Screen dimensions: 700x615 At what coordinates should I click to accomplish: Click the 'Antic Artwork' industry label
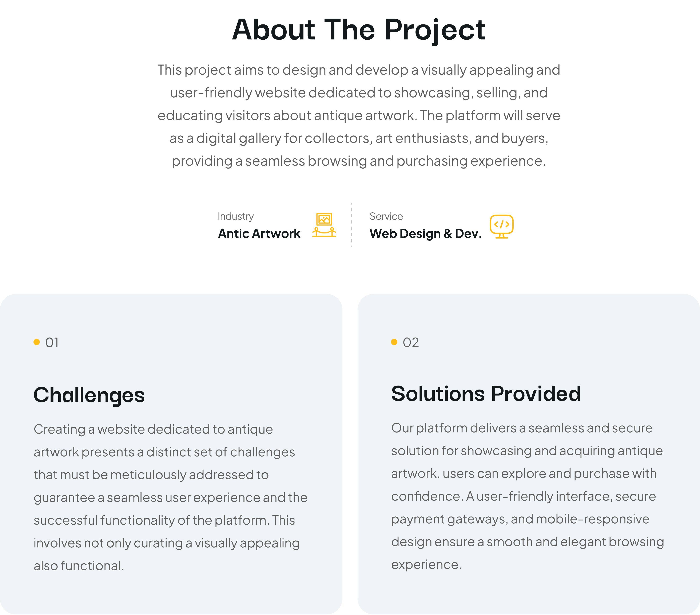coord(259,234)
